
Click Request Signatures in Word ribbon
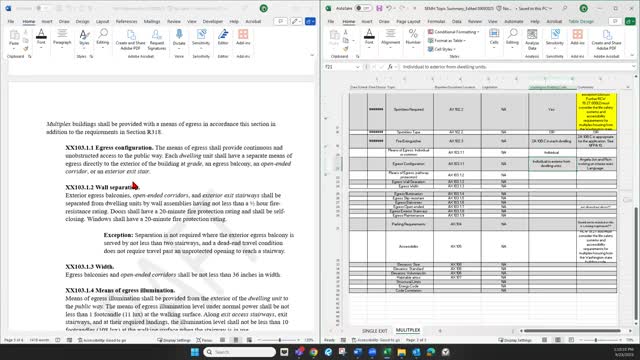[157, 40]
